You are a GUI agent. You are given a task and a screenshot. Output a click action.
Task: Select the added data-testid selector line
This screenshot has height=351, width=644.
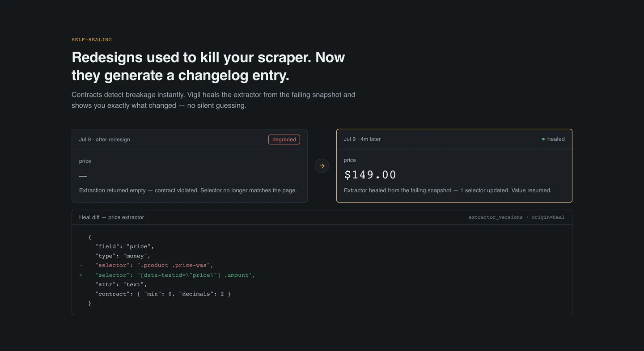(x=175, y=275)
